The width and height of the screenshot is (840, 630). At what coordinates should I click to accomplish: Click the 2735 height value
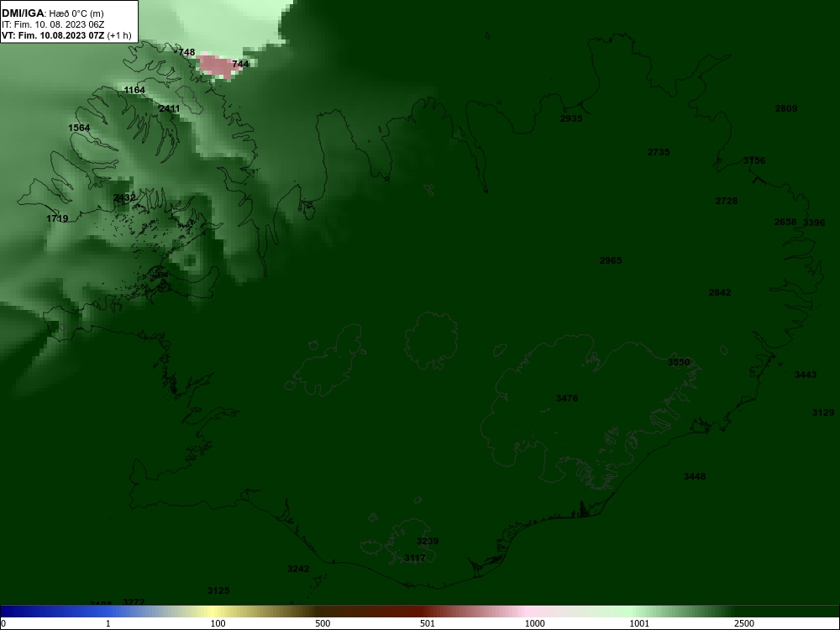tap(659, 152)
